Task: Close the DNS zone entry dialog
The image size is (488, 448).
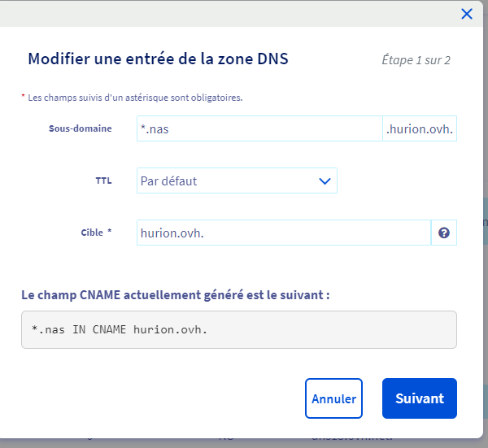Action: point(467,13)
